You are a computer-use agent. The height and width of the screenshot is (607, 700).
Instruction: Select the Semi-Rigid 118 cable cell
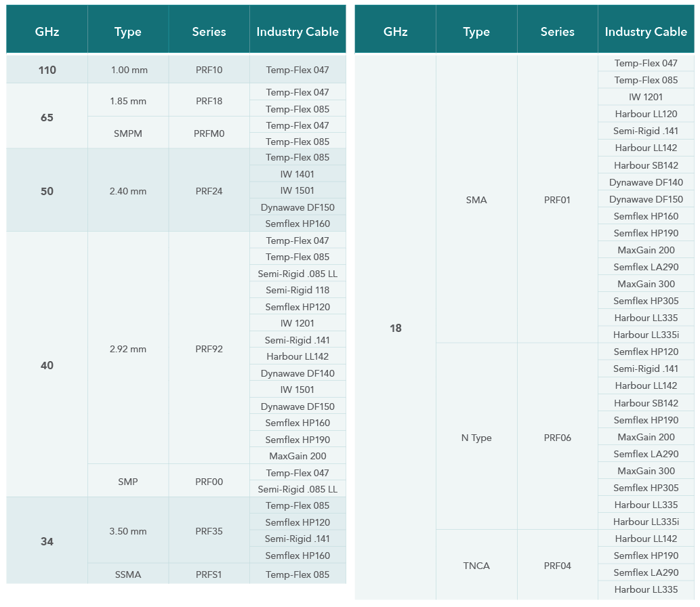point(297,290)
